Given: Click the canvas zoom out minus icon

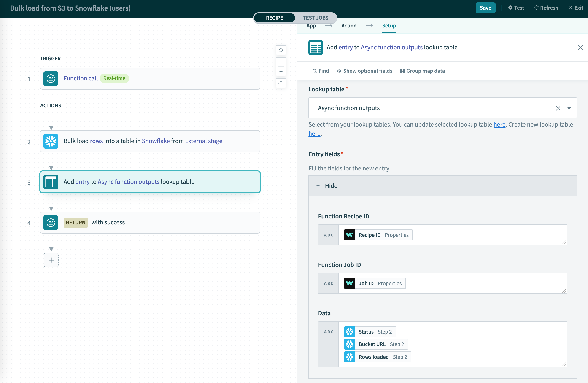Looking at the screenshot, I should (281, 71).
